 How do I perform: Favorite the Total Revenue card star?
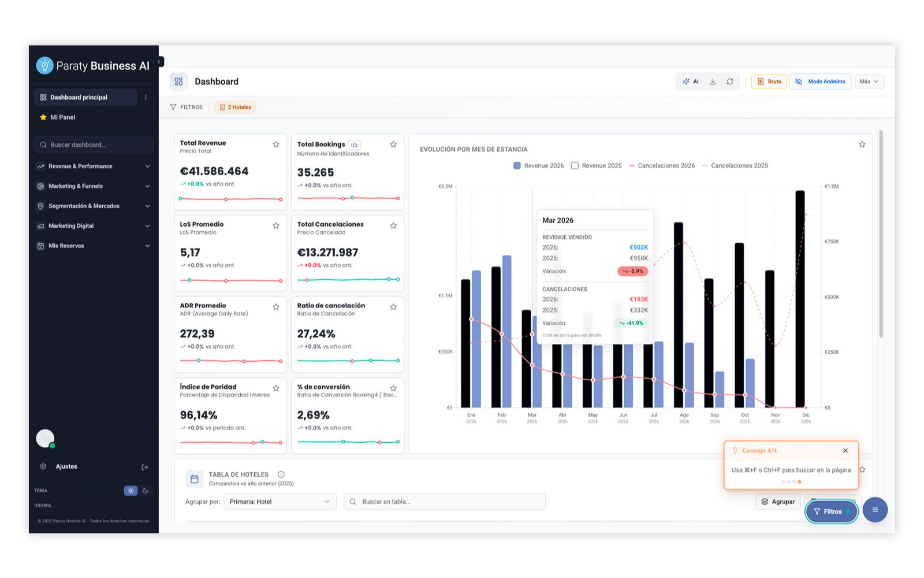click(x=276, y=144)
